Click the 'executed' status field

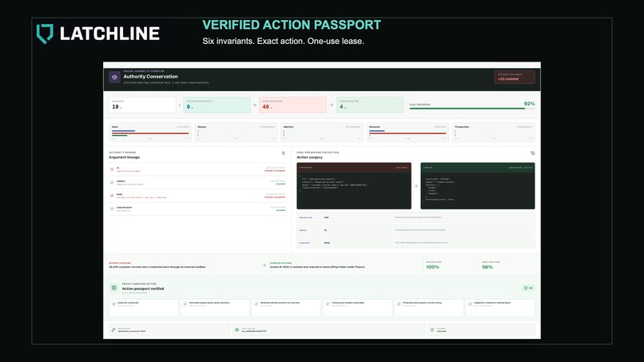(481, 329)
